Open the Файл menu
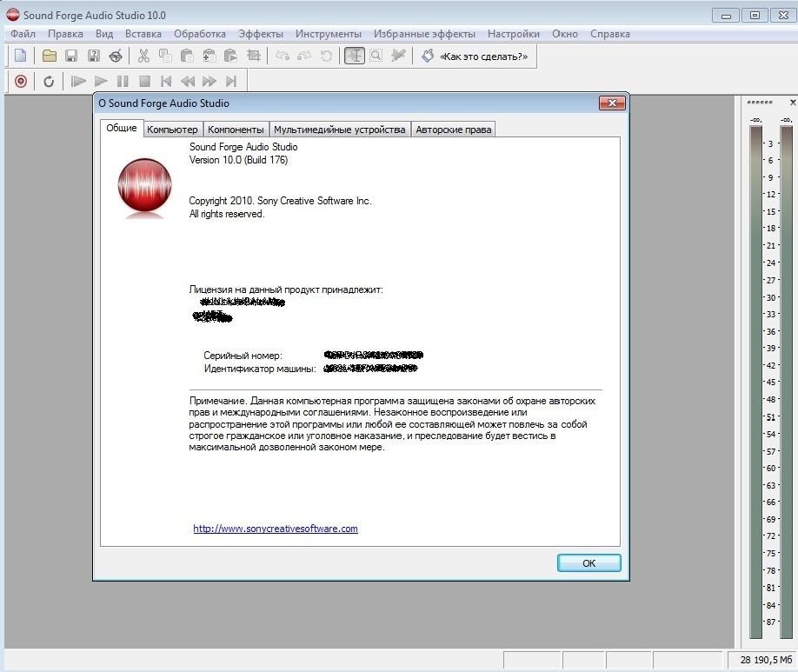The width and height of the screenshot is (798, 672). (x=23, y=34)
